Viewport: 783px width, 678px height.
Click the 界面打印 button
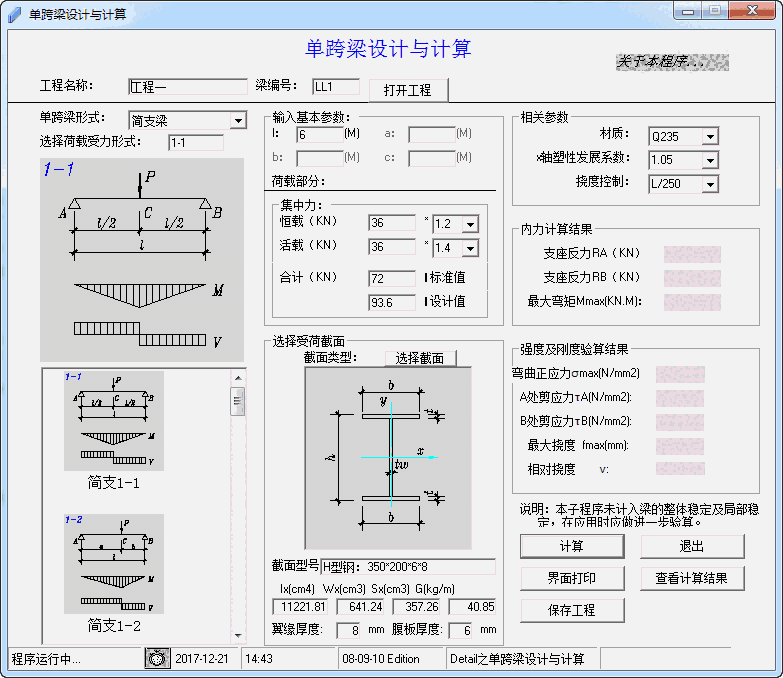[x=572, y=578]
